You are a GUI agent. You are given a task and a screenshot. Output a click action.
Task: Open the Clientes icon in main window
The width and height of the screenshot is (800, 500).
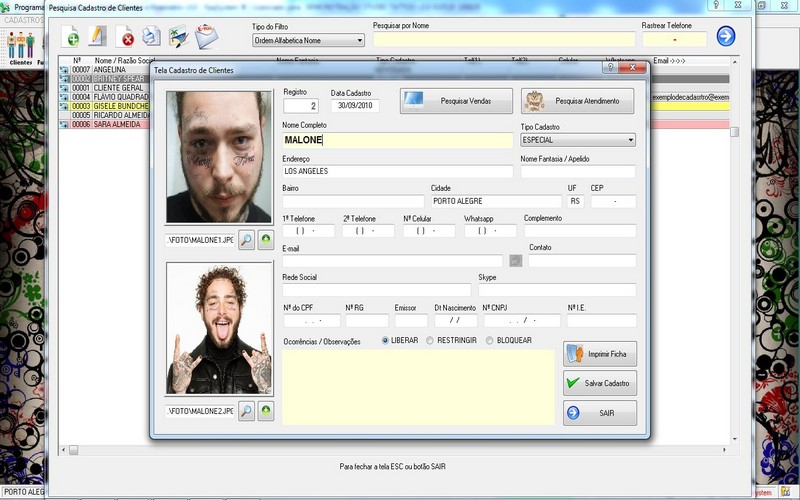click(x=21, y=48)
